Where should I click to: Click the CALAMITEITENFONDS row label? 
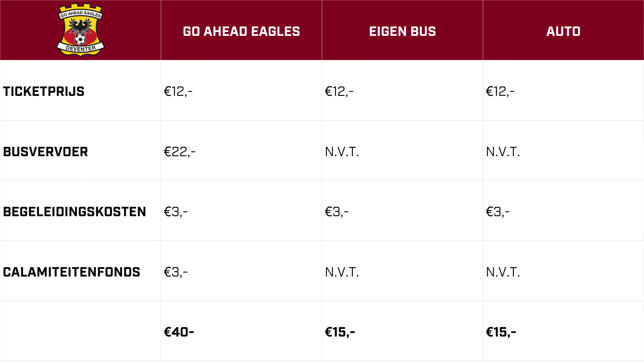pyautogui.click(x=71, y=272)
